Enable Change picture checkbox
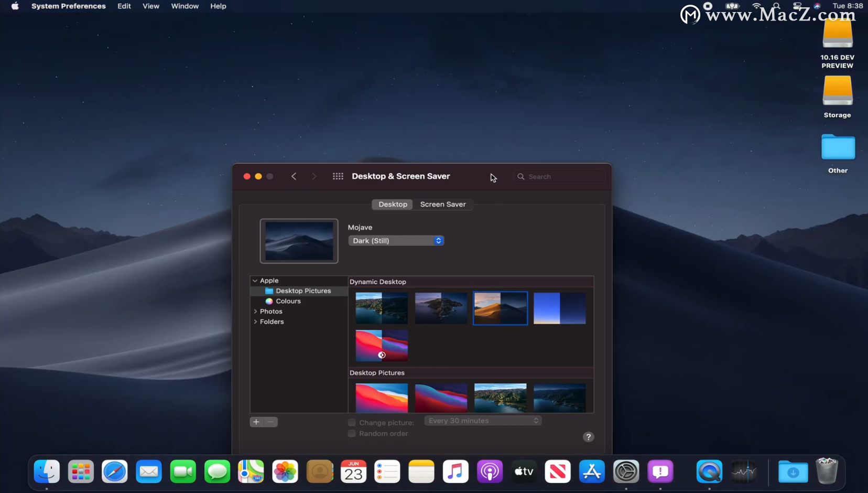This screenshot has height=493, width=868. (x=352, y=423)
